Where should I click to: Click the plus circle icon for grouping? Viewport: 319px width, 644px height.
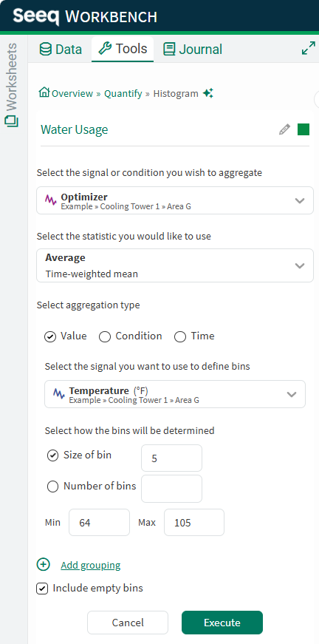point(43,565)
